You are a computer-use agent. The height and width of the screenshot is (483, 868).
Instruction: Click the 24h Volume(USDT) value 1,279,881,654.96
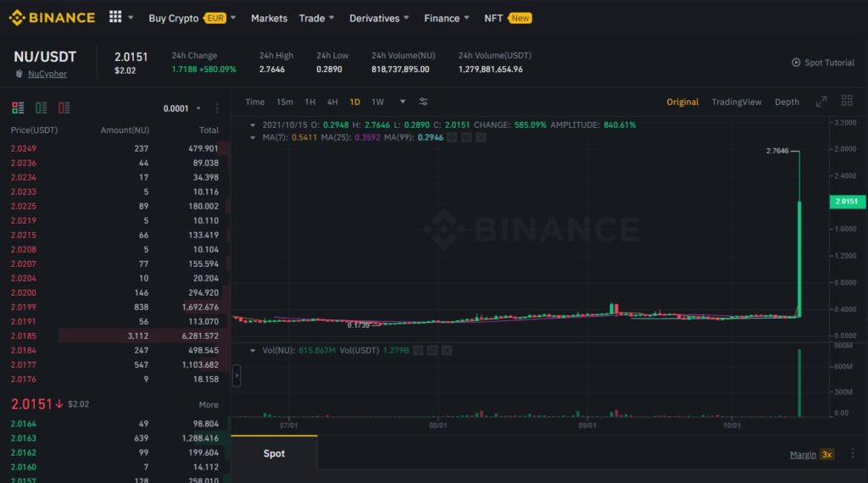tap(491, 69)
